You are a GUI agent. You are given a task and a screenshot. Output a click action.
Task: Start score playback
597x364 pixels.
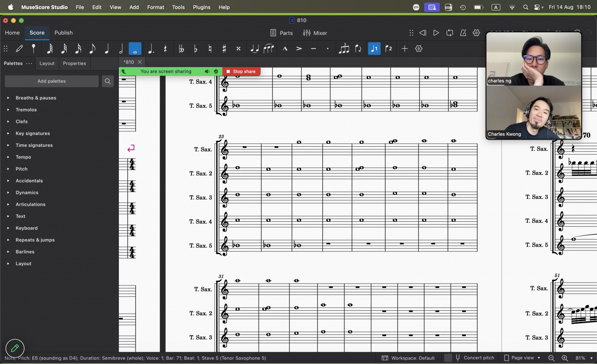click(436, 33)
